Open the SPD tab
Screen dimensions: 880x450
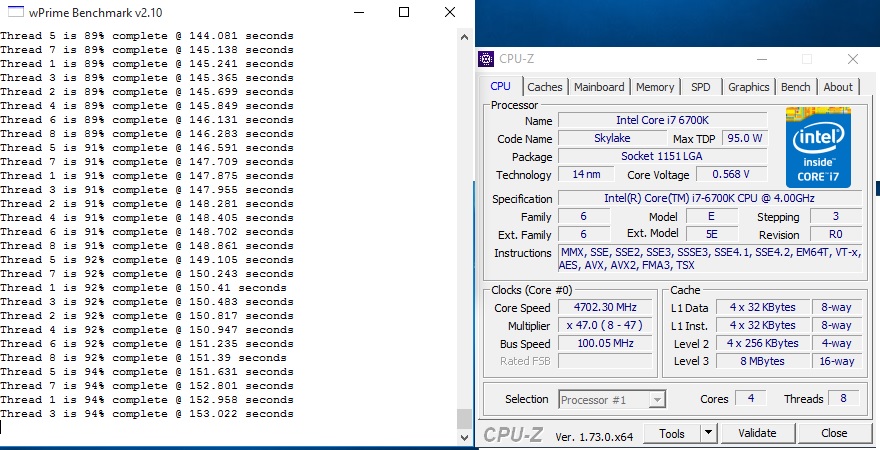[700, 87]
